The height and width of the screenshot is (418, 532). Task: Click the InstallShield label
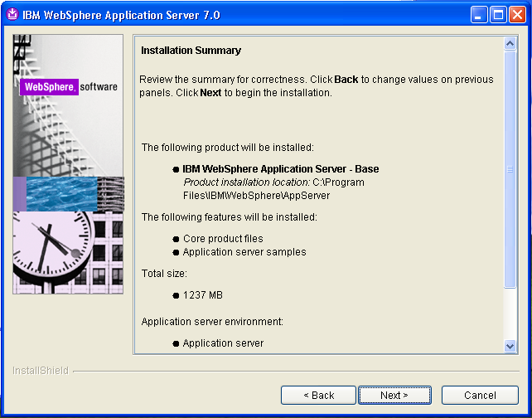(x=41, y=371)
